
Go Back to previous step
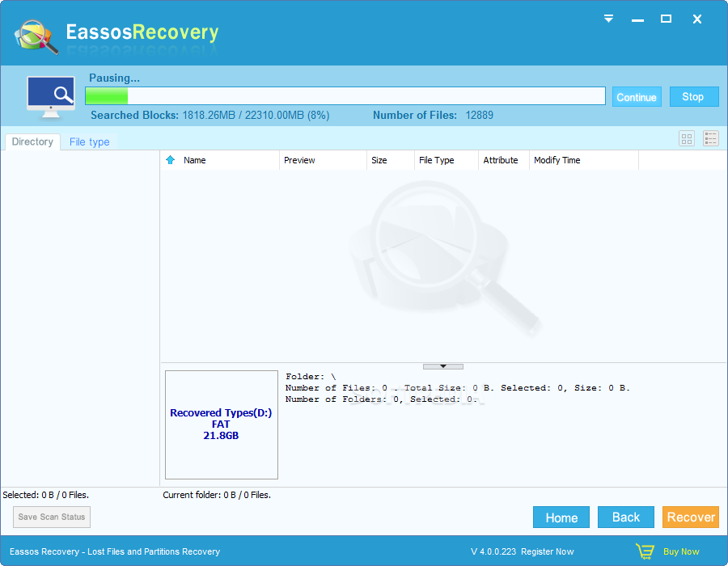pos(626,517)
